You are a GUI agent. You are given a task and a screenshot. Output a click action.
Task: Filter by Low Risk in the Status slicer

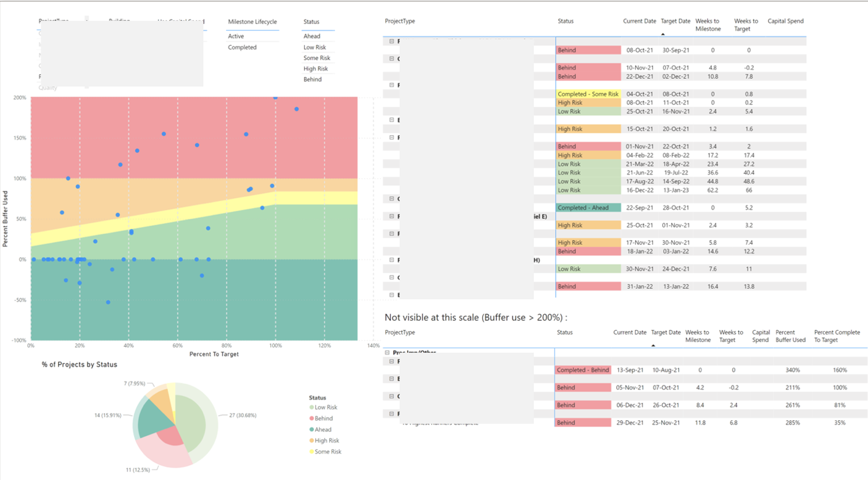[314, 48]
